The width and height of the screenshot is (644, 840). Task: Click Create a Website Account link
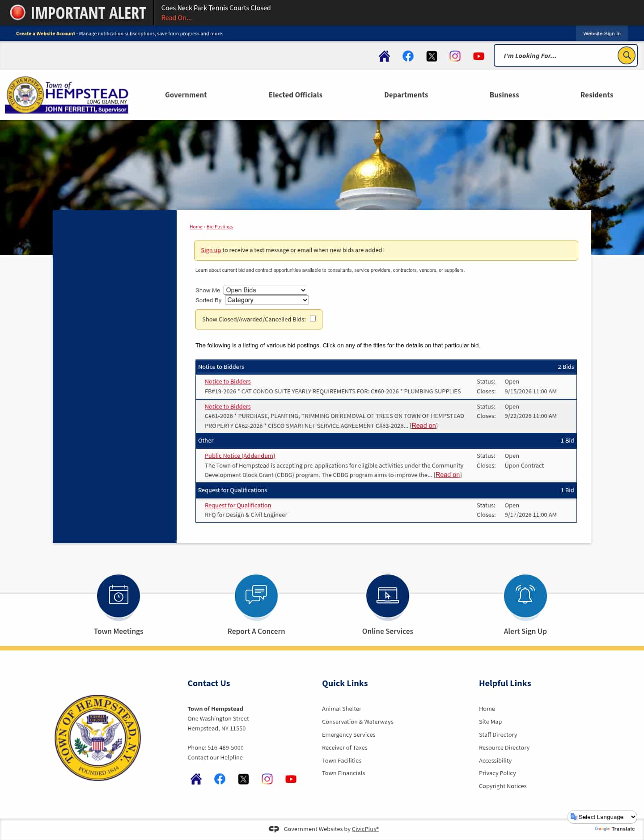(46, 34)
